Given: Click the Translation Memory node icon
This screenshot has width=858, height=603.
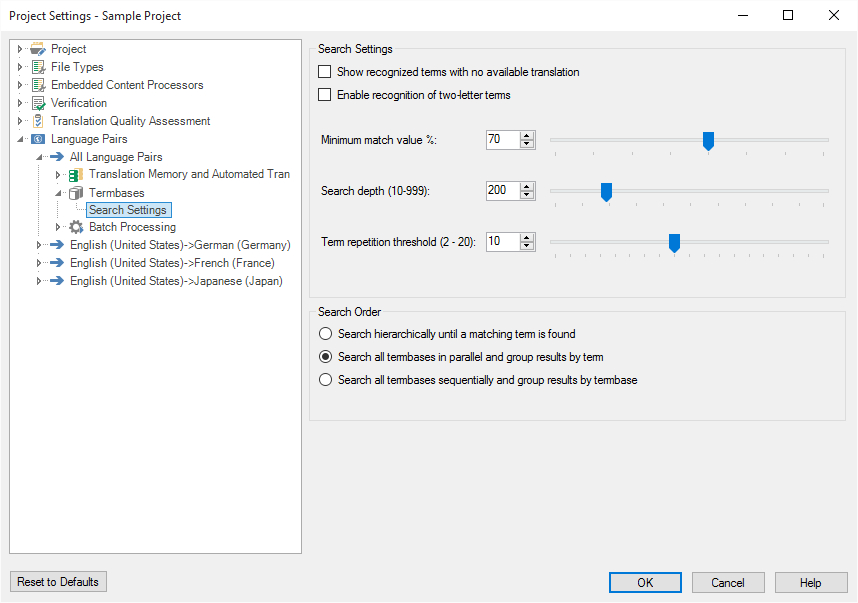Looking at the screenshot, I should (x=76, y=175).
